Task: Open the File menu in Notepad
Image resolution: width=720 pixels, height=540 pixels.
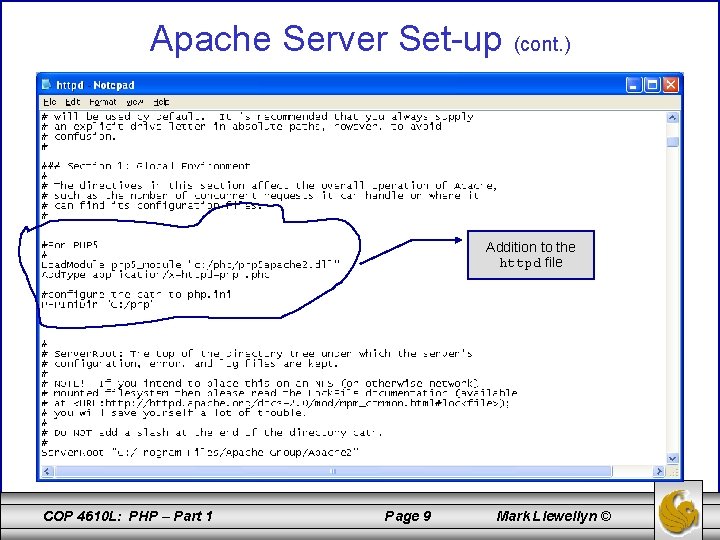Action: click(x=50, y=102)
